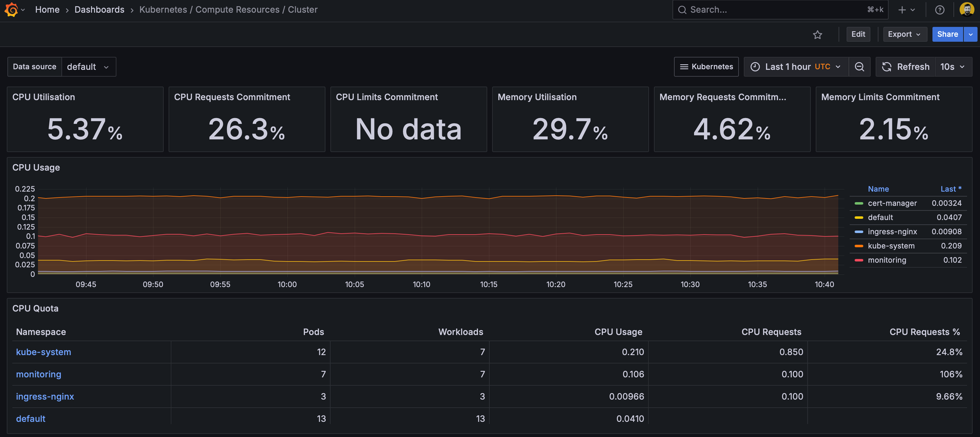This screenshot has width=980, height=437.
Task: Open the CPU Requests Commitment panel title
Action: coord(232,97)
